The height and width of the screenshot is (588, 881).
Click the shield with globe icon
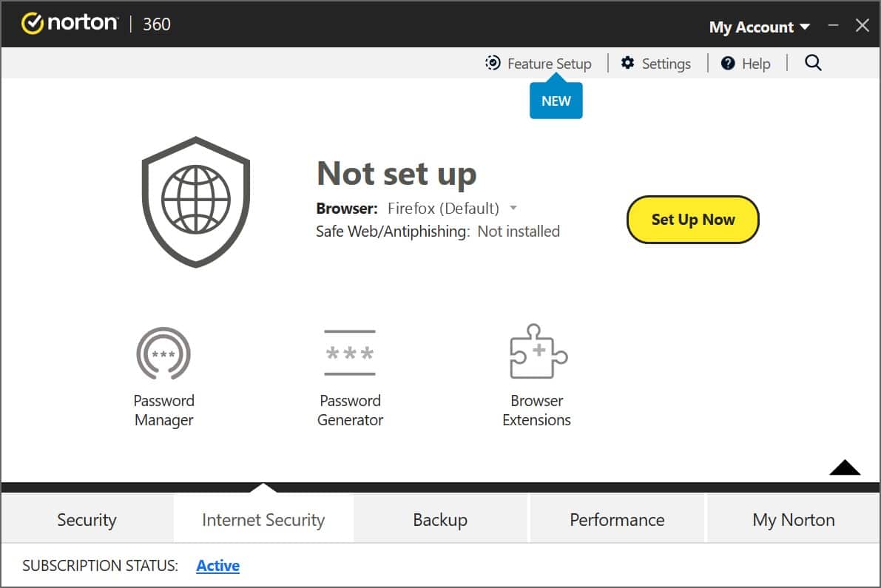point(195,202)
